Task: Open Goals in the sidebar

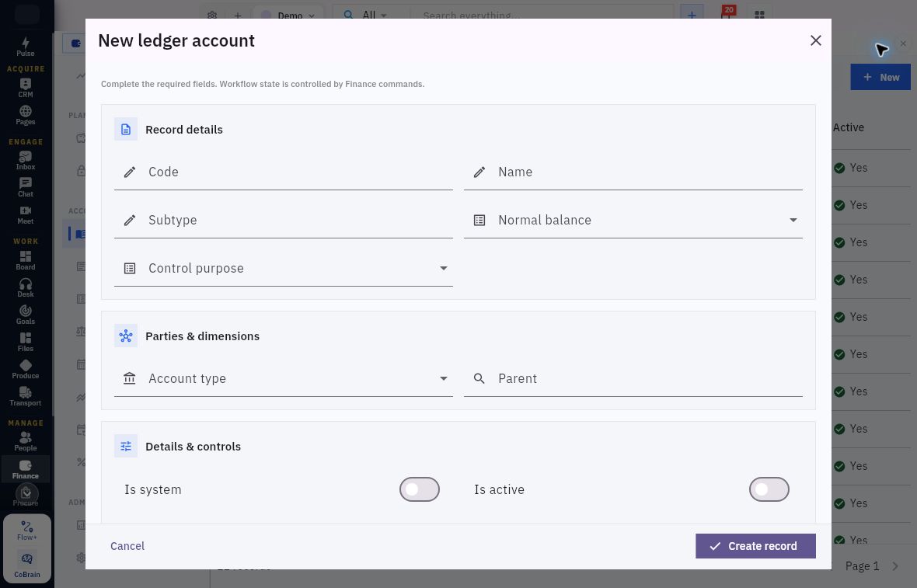Action: (x=25, y=315)
